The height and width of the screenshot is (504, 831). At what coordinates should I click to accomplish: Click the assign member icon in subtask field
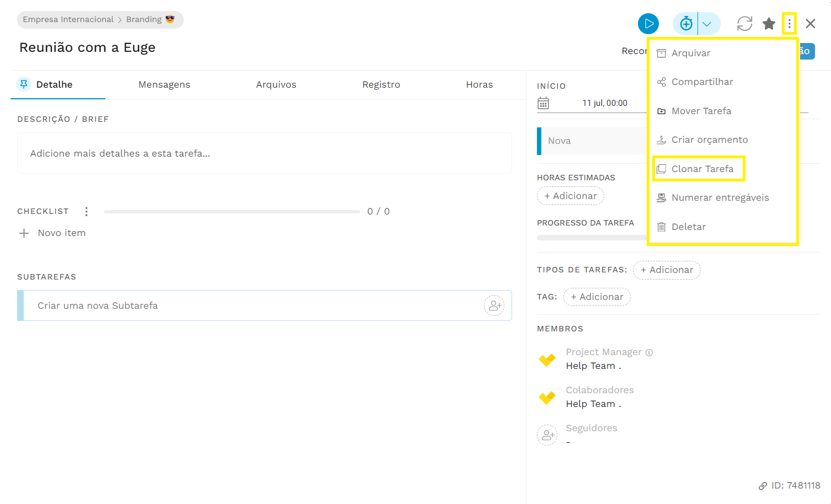pyautogui.click(x=494, y=305)
